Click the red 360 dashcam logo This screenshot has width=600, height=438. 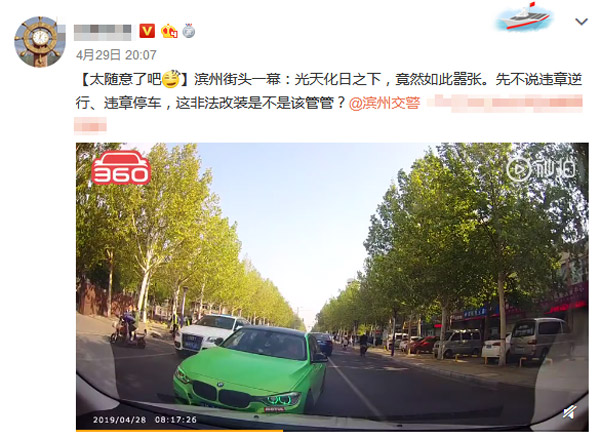pos(121,168)
